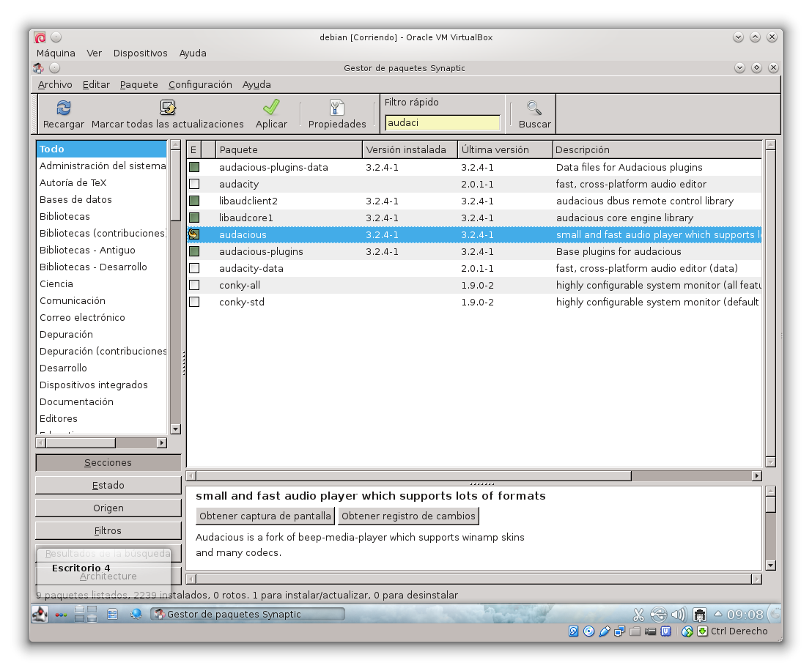The height and width of the screenshot is (671, 812).
Task: Open the Archivo menu
Action: [55, 84]
